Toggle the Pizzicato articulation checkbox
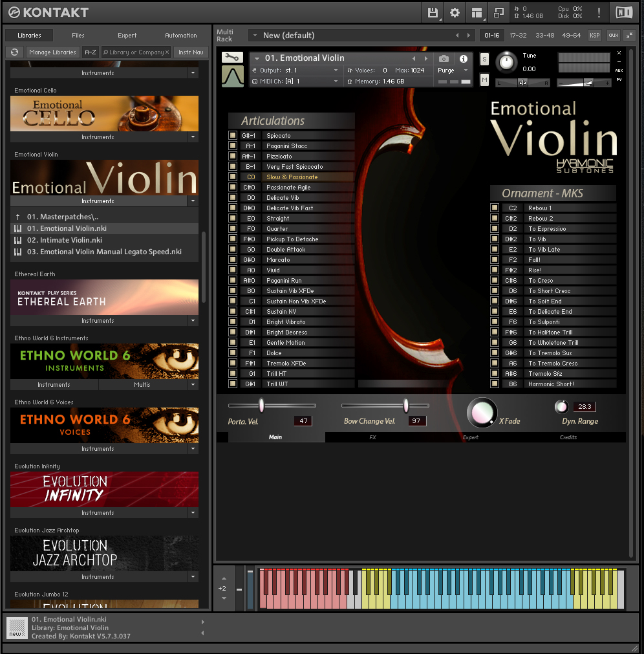 pos(233,156)
